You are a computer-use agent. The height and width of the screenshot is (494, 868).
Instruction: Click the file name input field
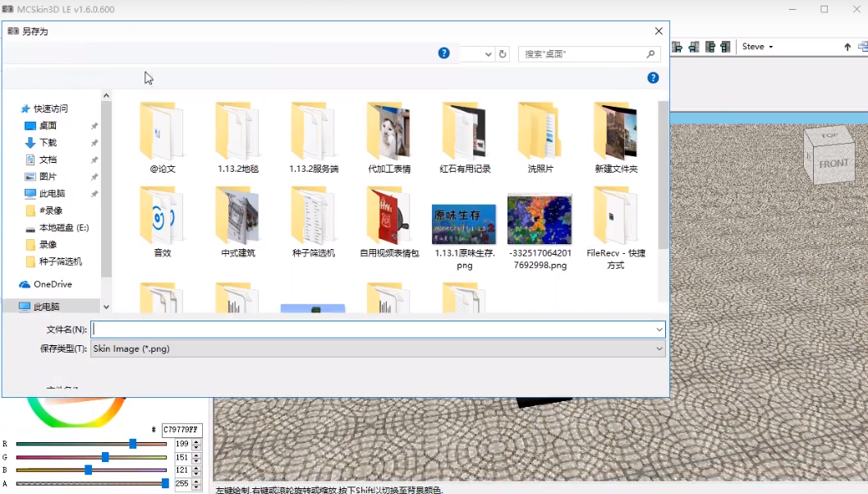pos(370,330)
